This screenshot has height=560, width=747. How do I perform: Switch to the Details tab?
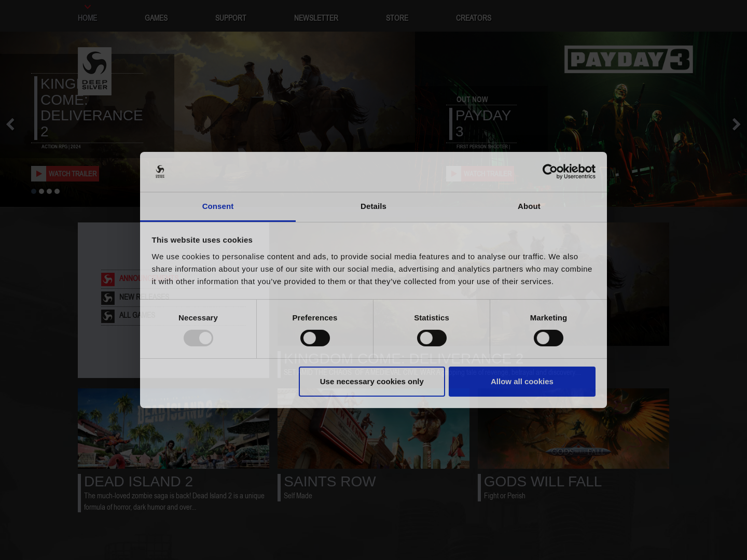[374, 206]
